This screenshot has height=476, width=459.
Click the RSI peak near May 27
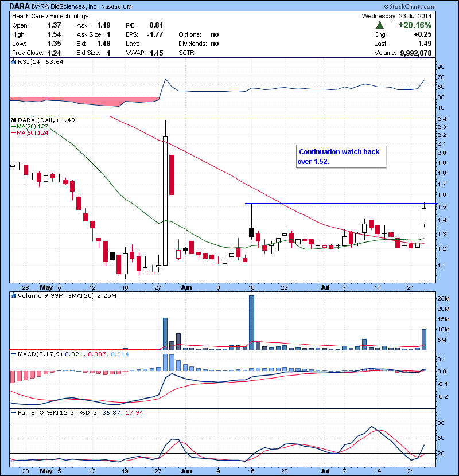click(166, 79)
